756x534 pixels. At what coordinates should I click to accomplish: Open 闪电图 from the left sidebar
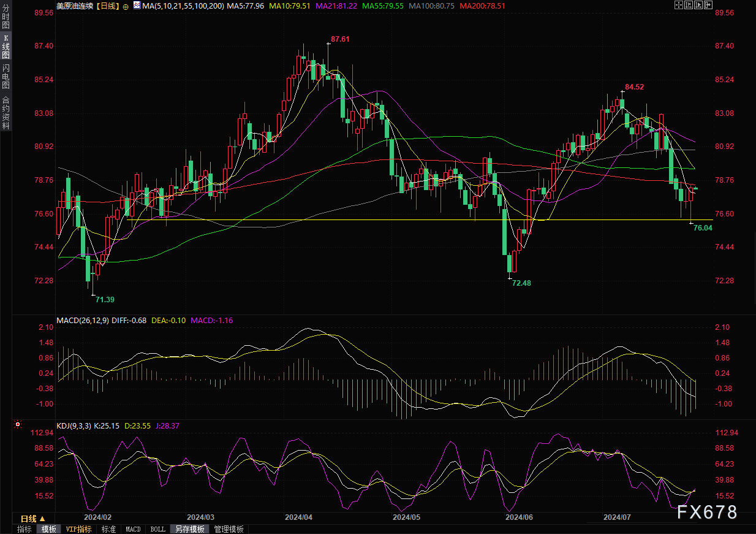pyautogui.click(x=6, y=78)
